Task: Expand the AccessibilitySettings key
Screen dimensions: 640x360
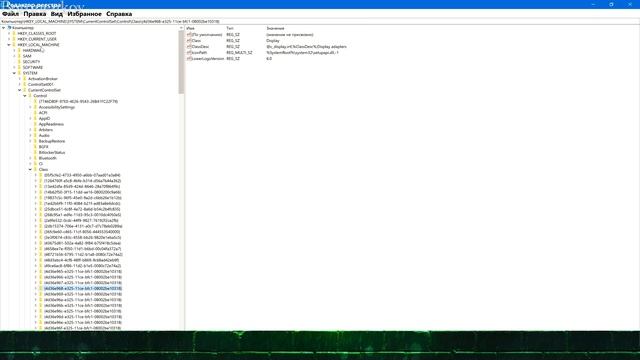Action: (30, 107)
